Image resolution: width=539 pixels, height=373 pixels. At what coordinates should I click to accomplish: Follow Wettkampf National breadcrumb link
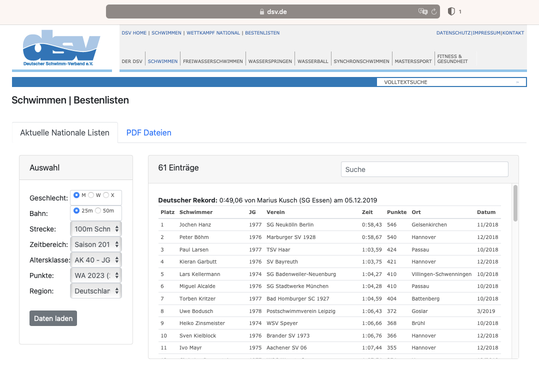[x=213, y=33]
